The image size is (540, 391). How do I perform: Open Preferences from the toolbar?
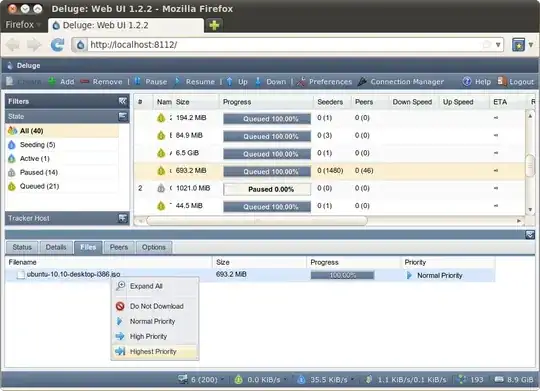click(324, 82)
